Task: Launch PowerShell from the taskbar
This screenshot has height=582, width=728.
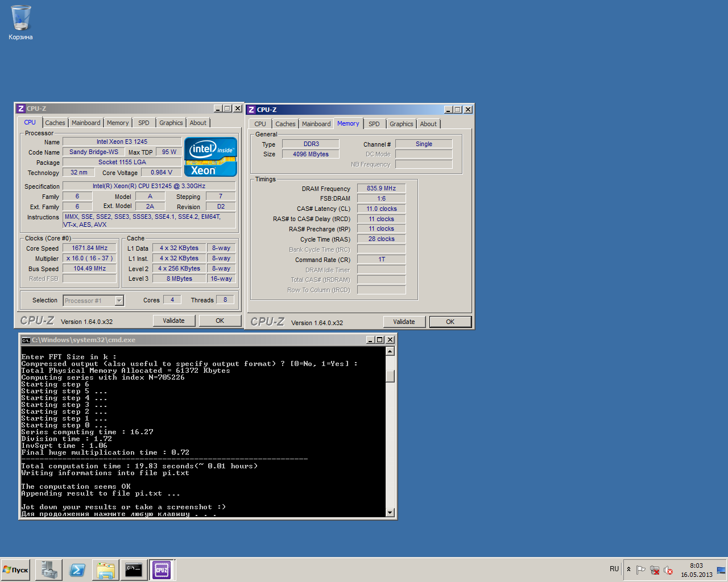Action: pos(77,569)
